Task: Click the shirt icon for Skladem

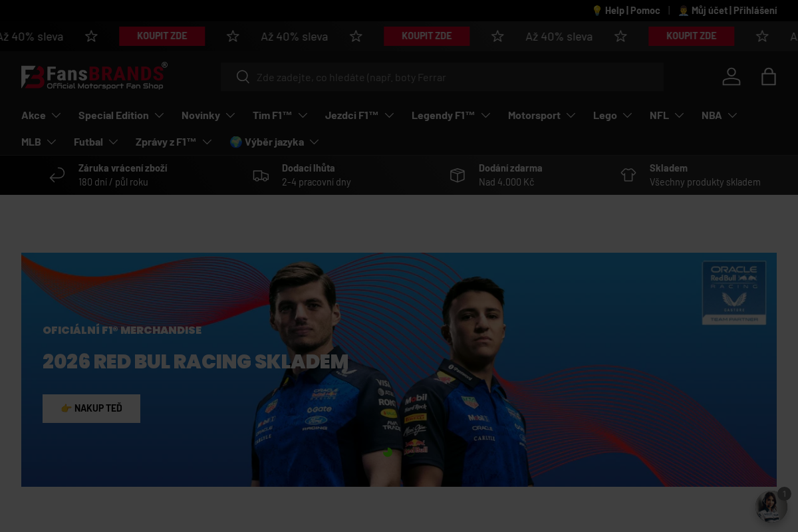Action: coord(628,175)
